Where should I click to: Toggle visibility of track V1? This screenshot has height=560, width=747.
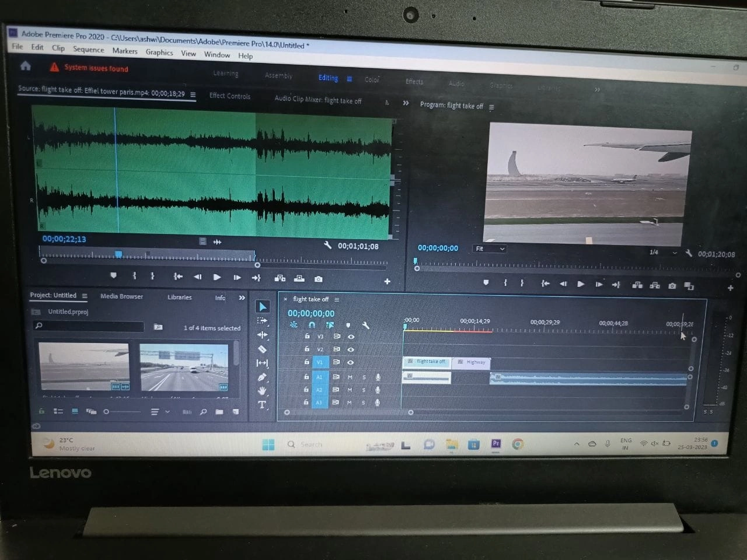[x=351, y=362]
